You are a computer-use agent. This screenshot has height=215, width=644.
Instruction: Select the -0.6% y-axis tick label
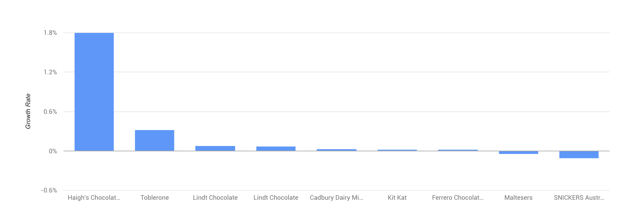pyautogui.click(x=49, y=190)
